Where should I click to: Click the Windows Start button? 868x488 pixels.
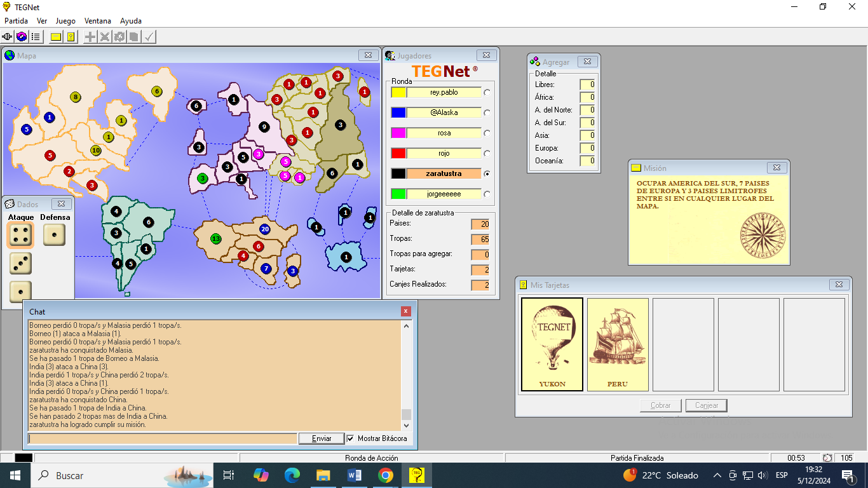point(14,475)
